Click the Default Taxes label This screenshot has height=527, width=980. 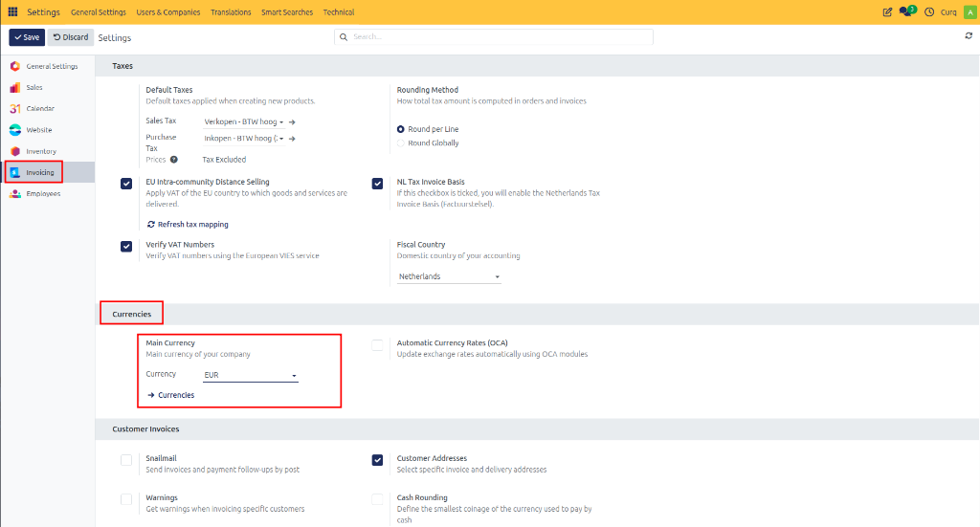[168, 90]
